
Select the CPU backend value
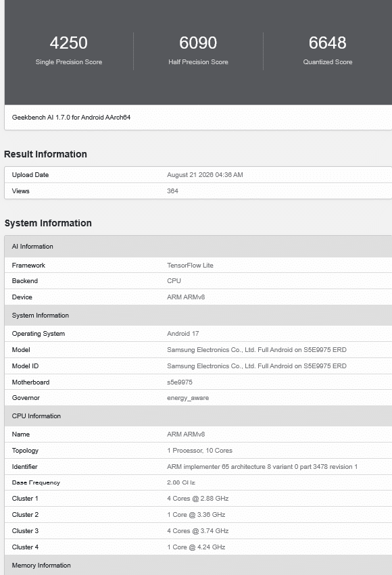[174, 281]
